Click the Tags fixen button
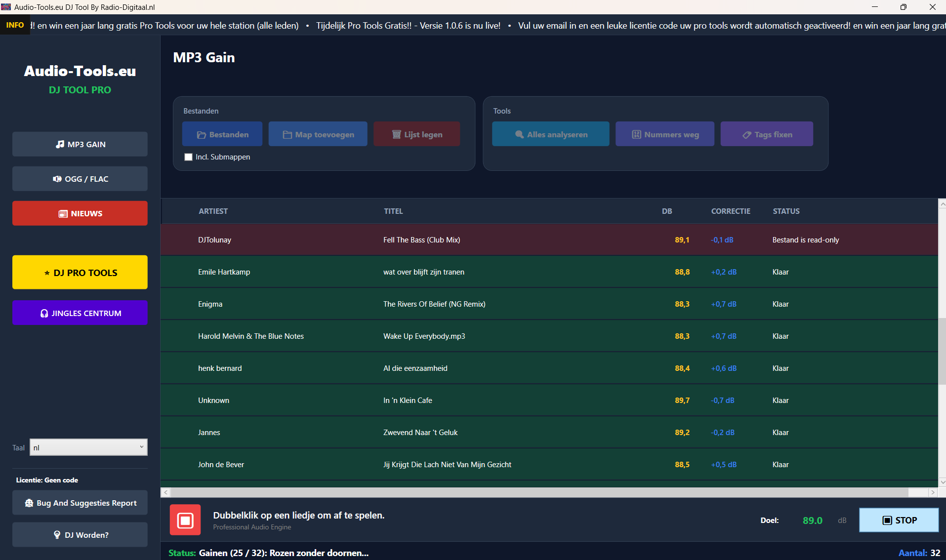 coord(767,134)
